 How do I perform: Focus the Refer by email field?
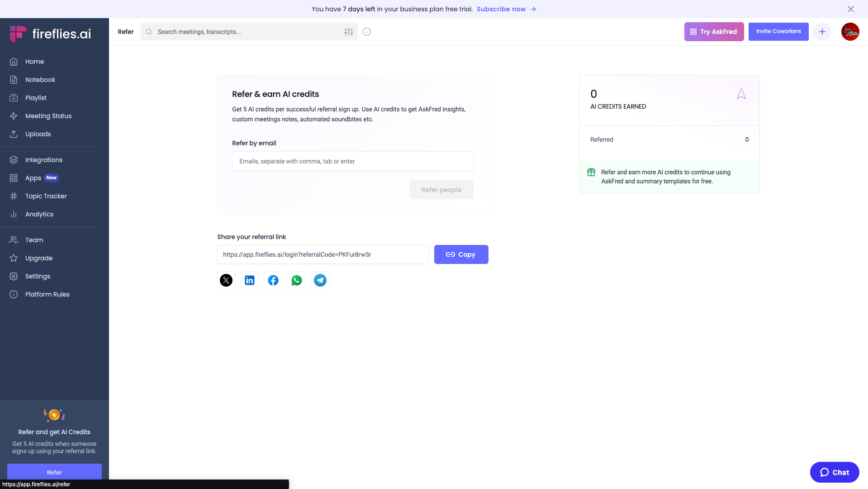[x=352, y=161]
